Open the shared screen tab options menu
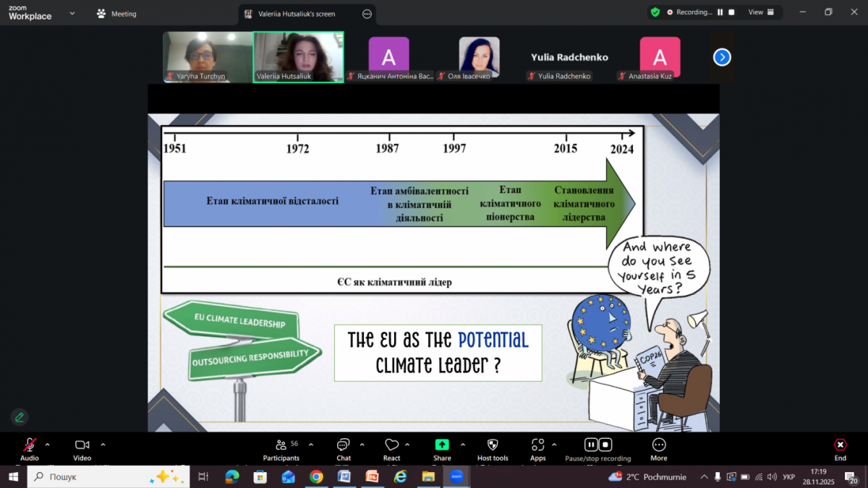 pyautogui.click(x=367, y=14)
